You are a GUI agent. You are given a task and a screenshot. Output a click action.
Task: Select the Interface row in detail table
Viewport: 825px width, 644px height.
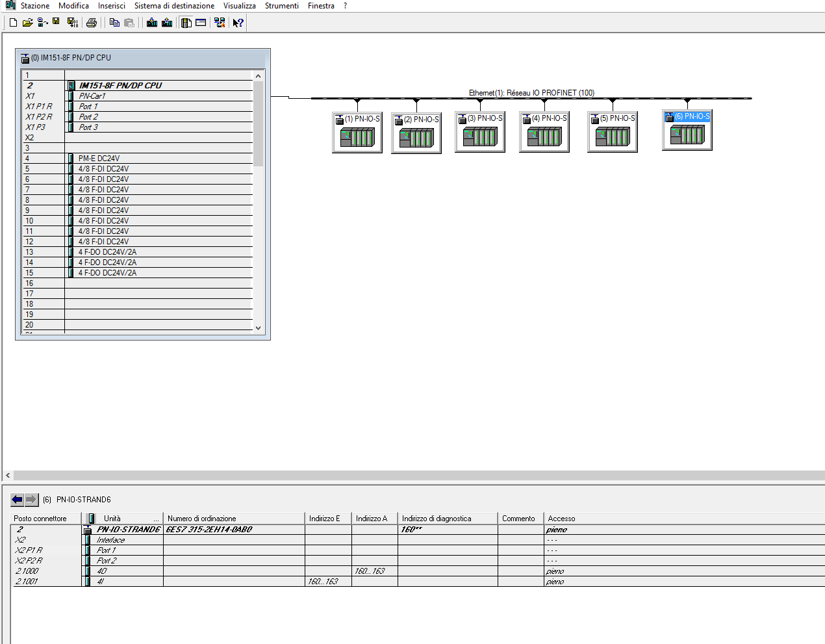(418, 540)
